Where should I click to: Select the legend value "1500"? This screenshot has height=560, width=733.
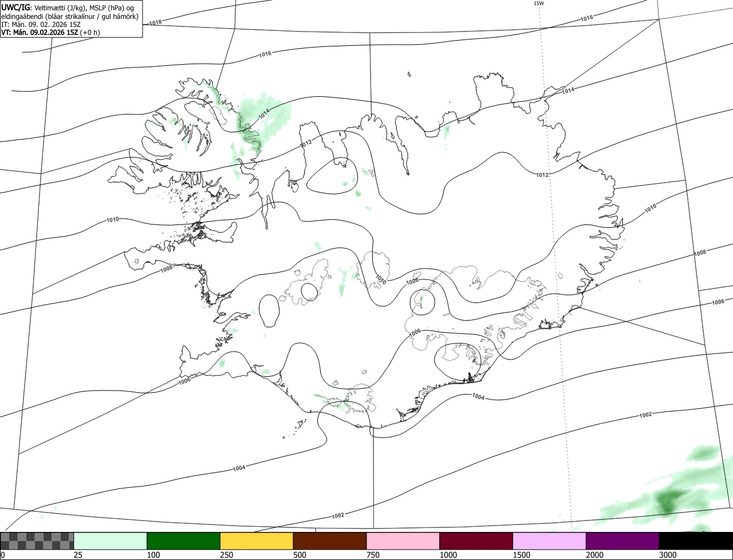coord(522,555)
